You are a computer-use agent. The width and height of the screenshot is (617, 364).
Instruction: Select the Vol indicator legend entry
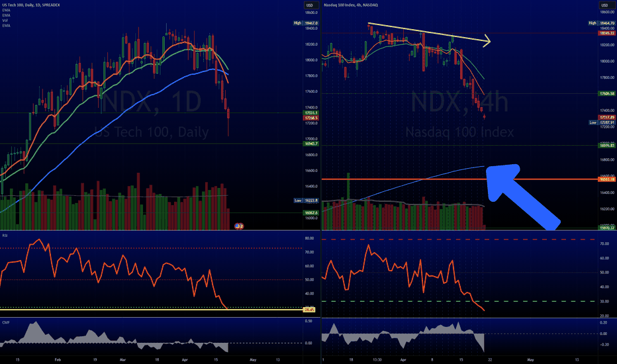click(5, 21)
